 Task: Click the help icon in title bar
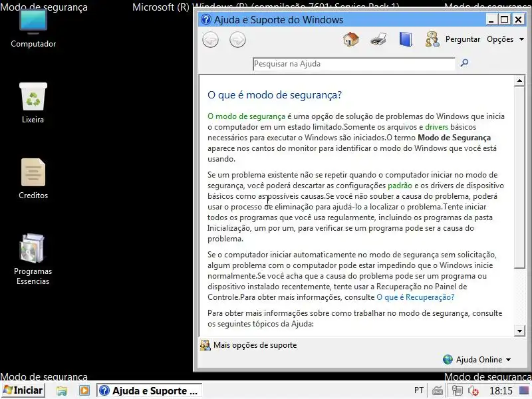[205, 20]
